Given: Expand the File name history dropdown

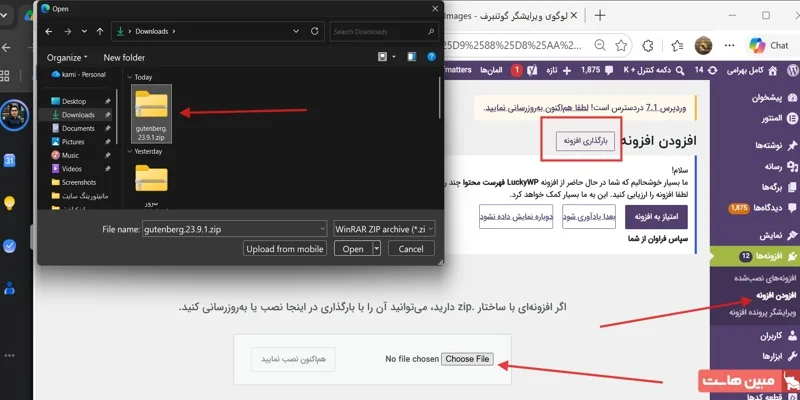Looking at the screenshot, I should [321, 229].
